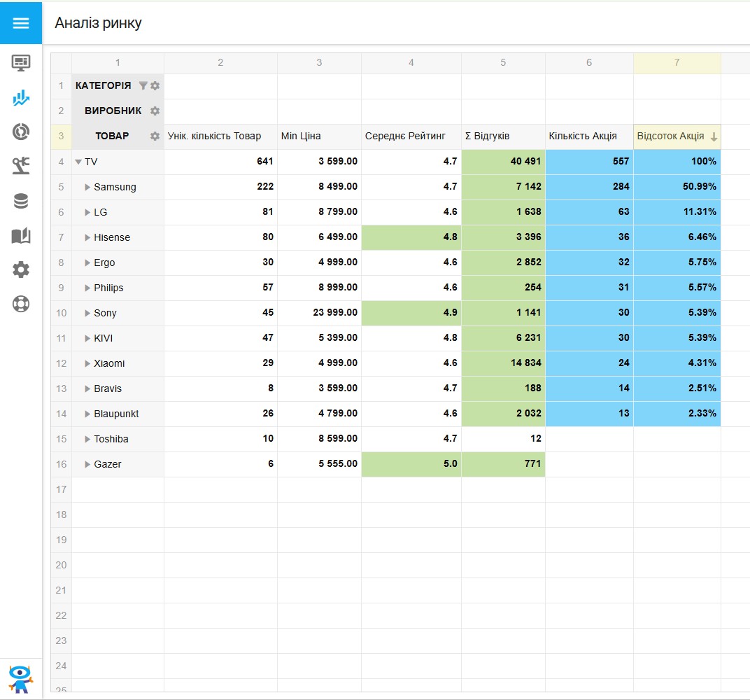Open the database stack icon in sidebar

coord(21,202)
